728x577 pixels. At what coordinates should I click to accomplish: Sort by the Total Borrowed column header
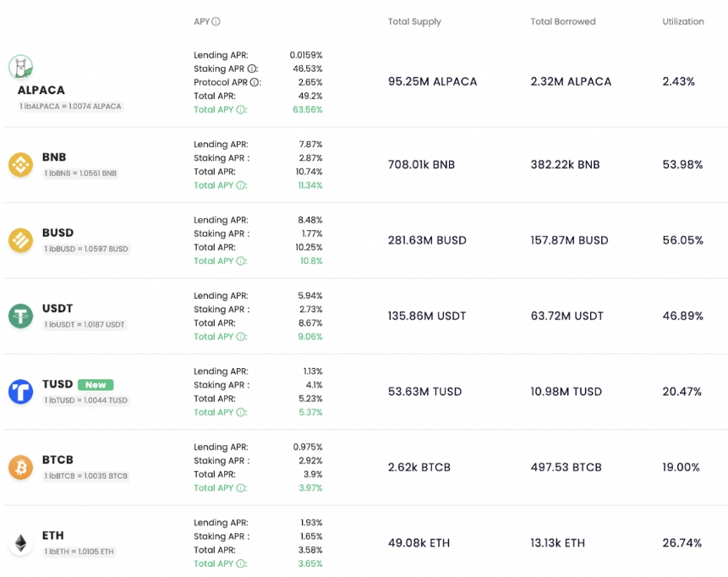click(563, 21)
